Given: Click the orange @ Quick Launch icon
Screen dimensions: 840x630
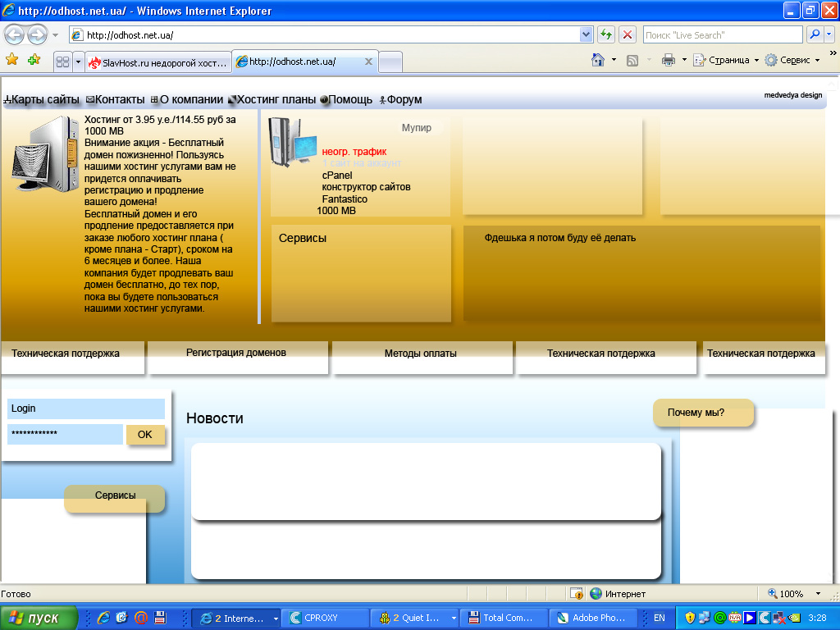Looking at the screenshot, I should coord(141,618).
